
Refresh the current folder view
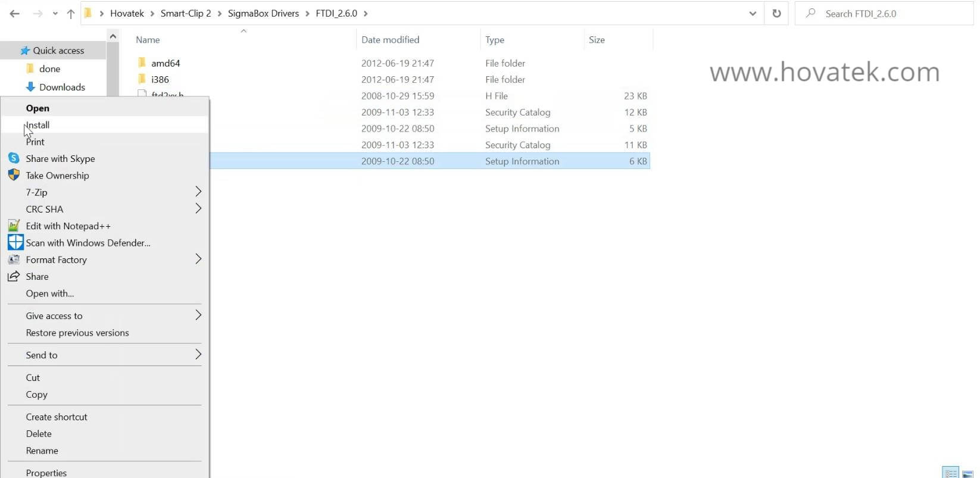pos(776,13)
